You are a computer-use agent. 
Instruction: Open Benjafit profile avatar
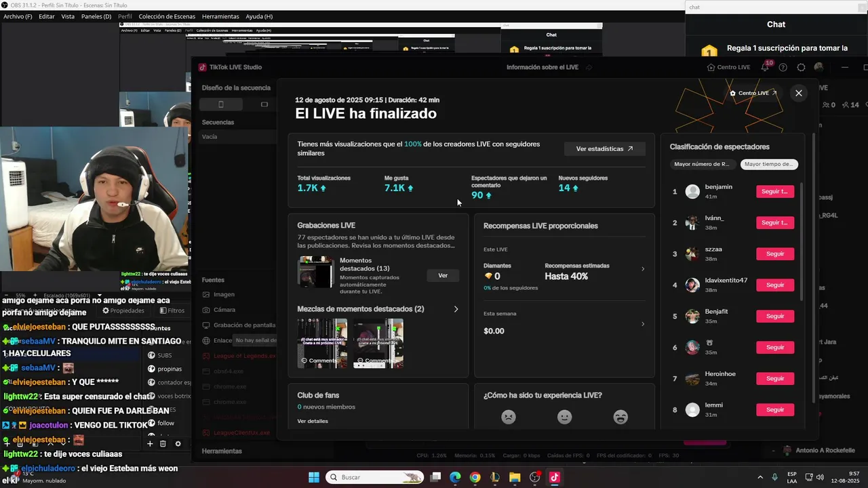[x=692, y=317]
